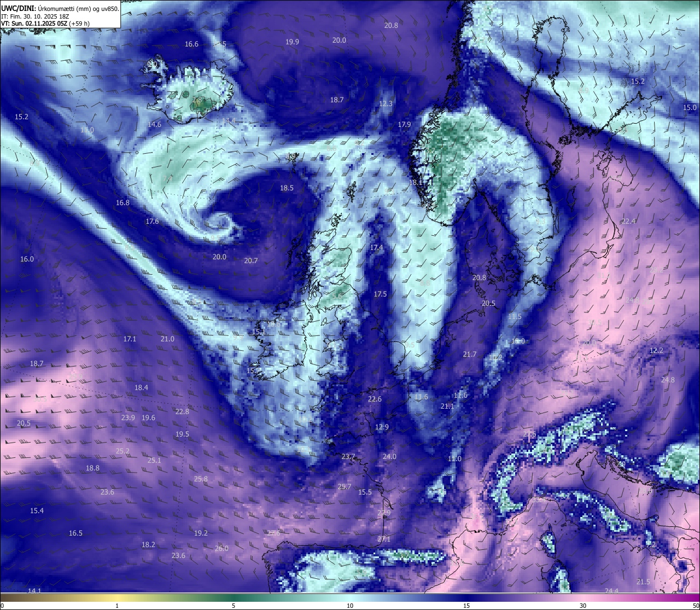
Task: Click the 11.0 value label
Action: coord(454,458)
